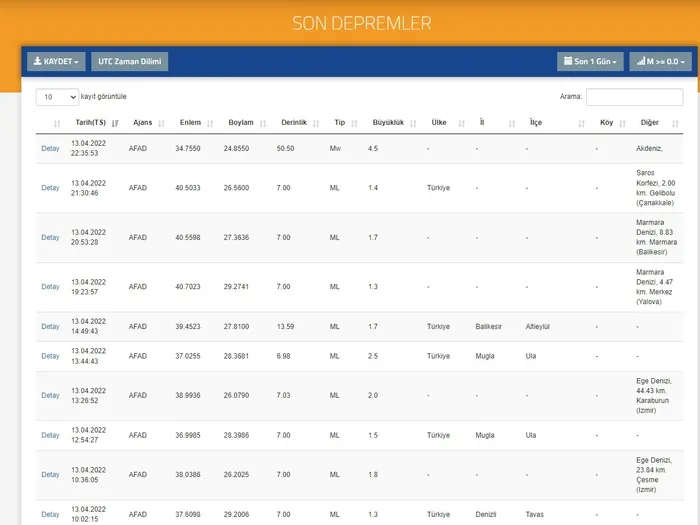Open Detay for 13:44:43 Muğla Ula earthquake
The image size is (700, 525).
[x=50, y=356]
